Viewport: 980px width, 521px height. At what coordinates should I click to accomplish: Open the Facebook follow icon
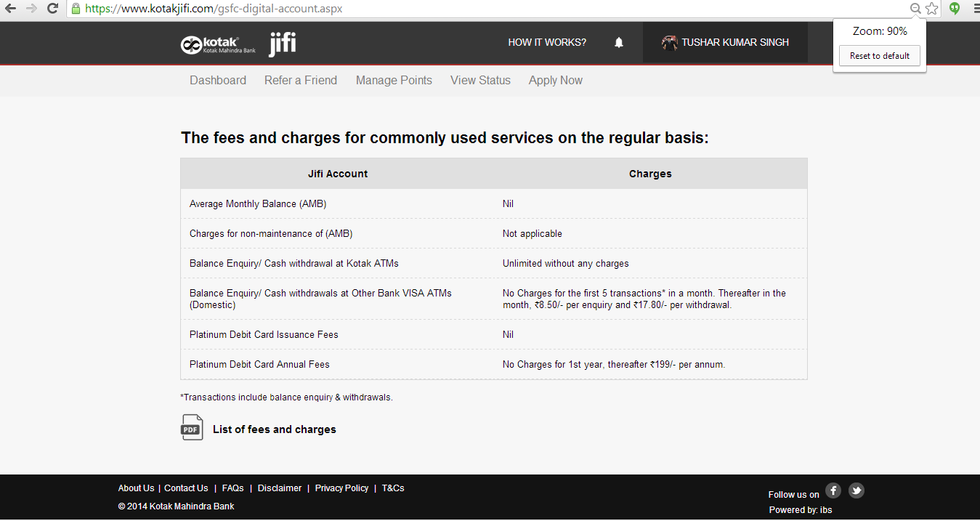click(x=833, y=490)
